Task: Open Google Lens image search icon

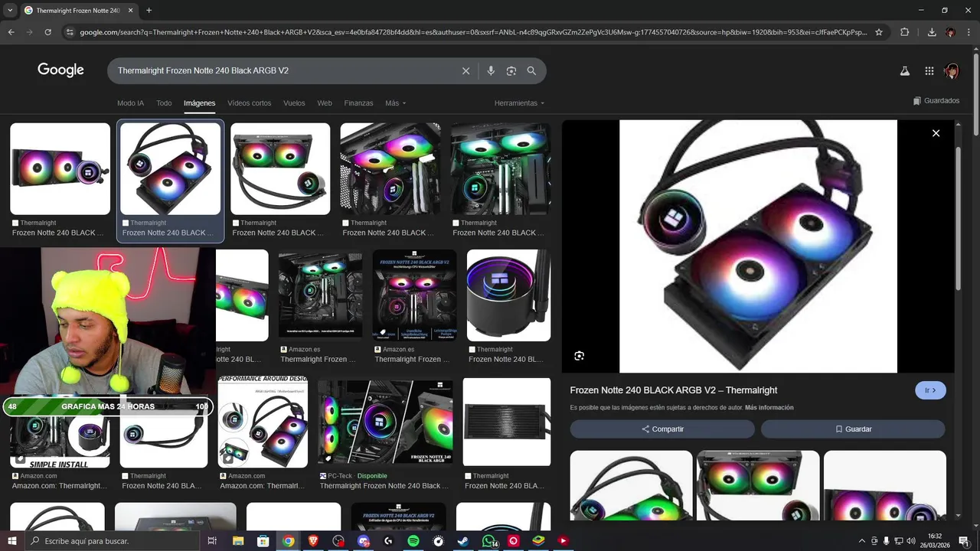Action: pos(511,70)
